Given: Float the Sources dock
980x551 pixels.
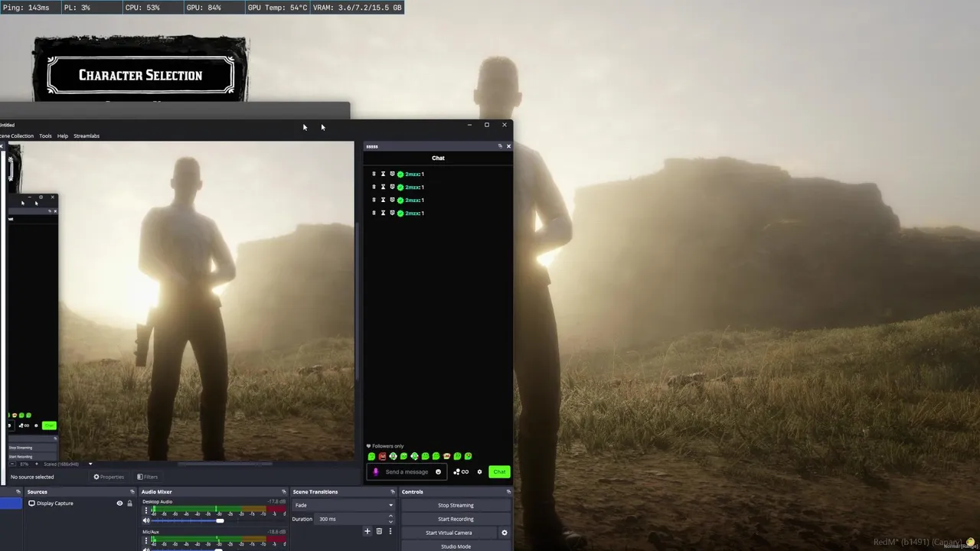Looking at the screenshot, I should [x=132, y=492].
